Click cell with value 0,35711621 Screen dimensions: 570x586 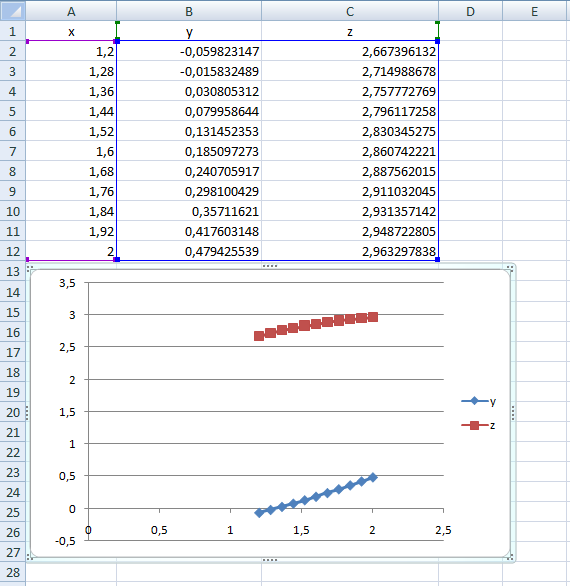(x=189, y=211)
